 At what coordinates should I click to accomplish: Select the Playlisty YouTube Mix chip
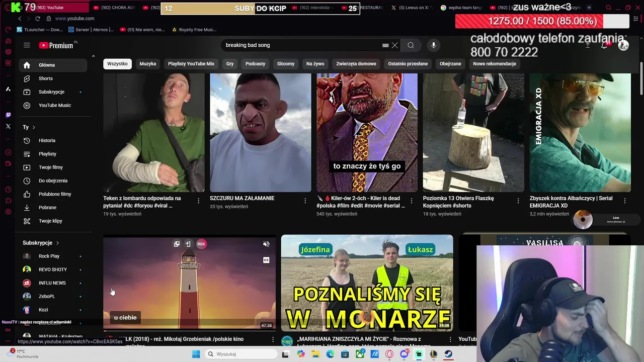click(x=191, y=64)
